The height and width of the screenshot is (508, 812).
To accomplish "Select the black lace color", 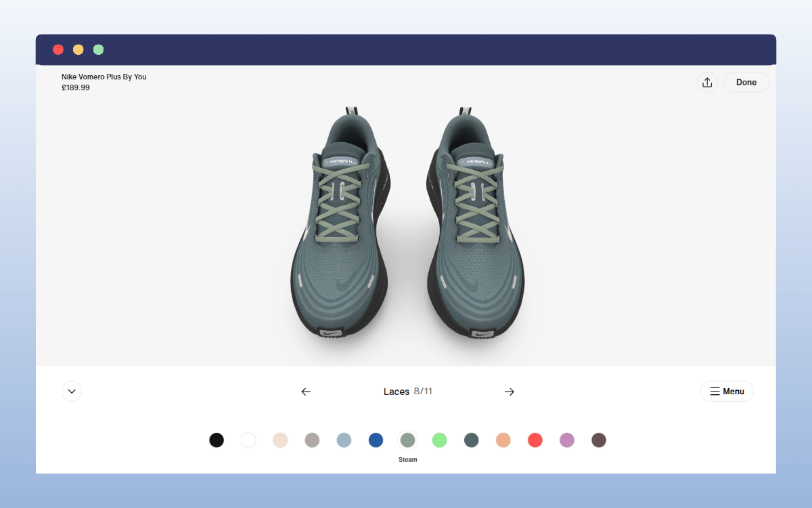I will coord(217,440).
